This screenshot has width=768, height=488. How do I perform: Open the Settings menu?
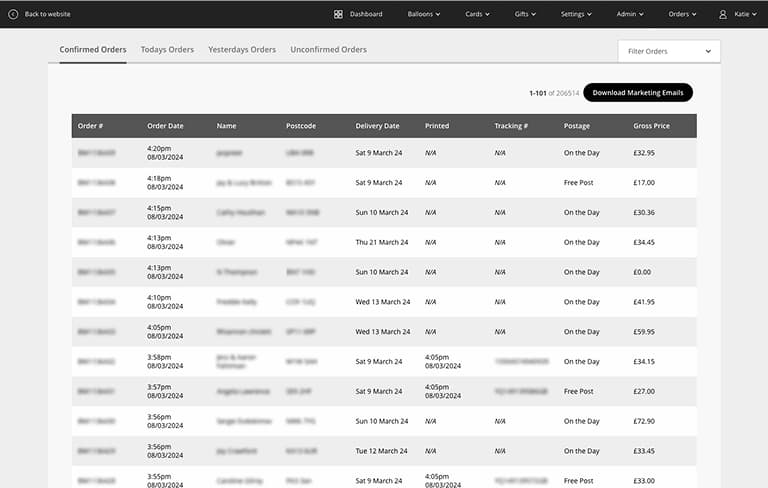click(576, 14)
